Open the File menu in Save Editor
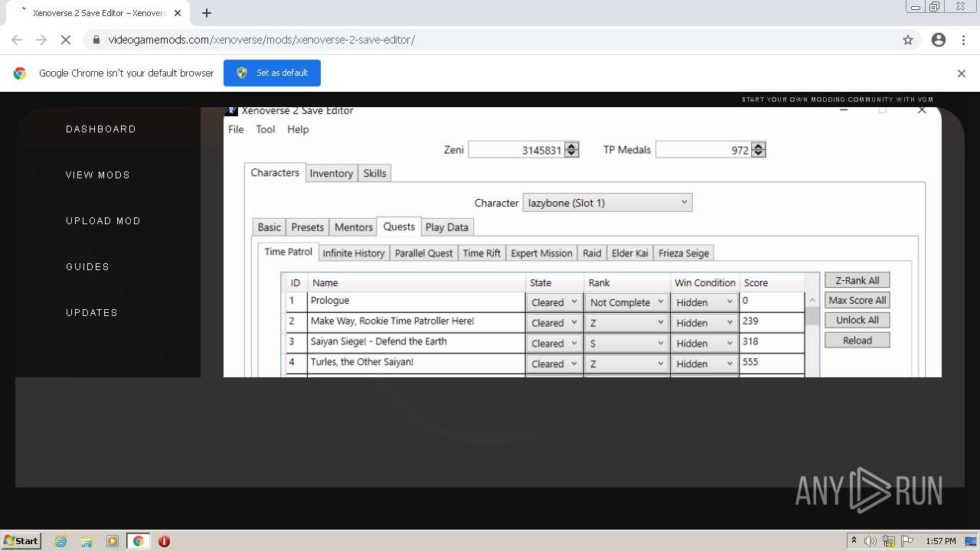This screenshot has height=551, width=980. pyautogui.click(x=236, y=129)
